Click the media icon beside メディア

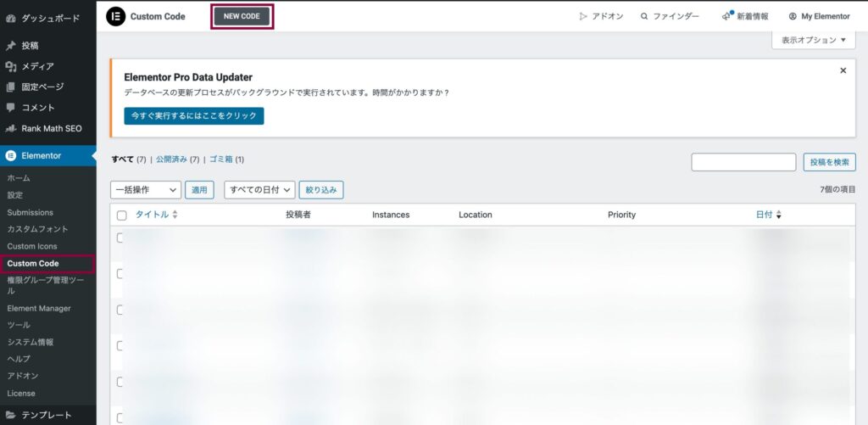point(10,66)
